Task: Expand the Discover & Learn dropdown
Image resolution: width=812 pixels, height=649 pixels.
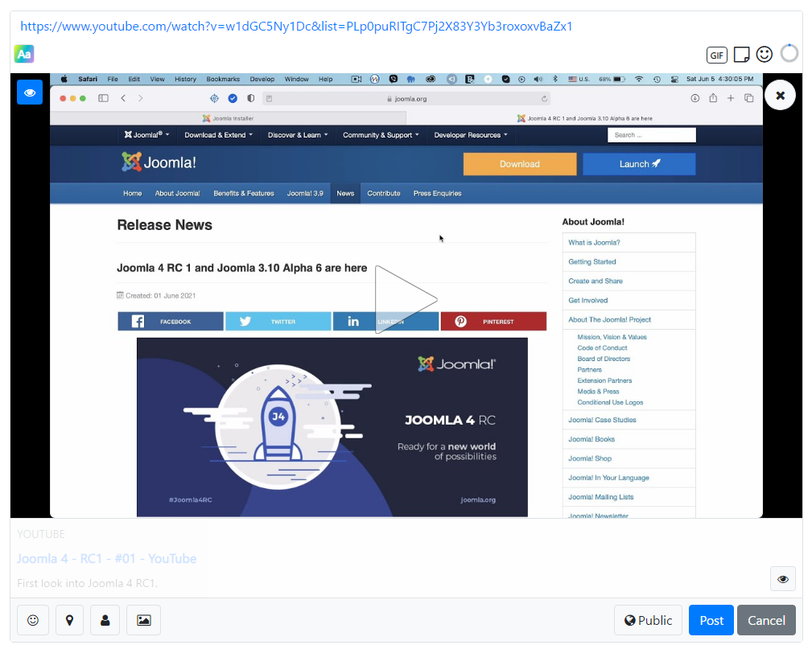Action: pos(298,135)
